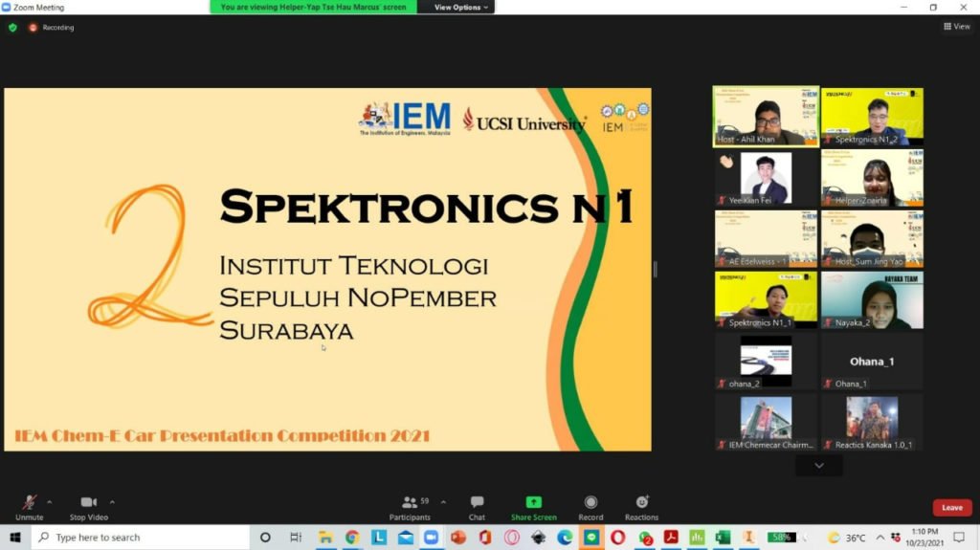Image resolution: width=980 pixels, height=550 pixels.
Task: Open Mail app from taskbar
Action: pyautogui.click(x=405, y=538)
